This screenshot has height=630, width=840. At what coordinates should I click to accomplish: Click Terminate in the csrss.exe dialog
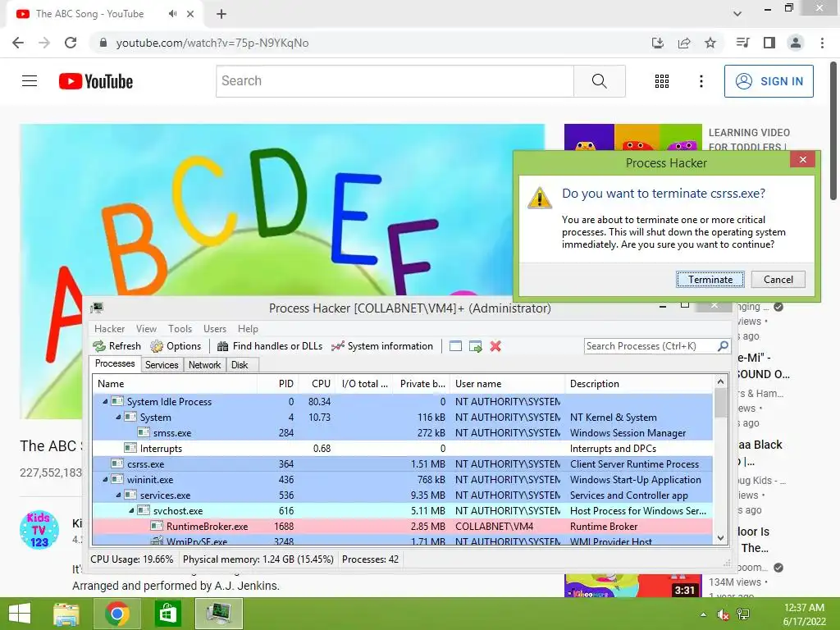710,279
